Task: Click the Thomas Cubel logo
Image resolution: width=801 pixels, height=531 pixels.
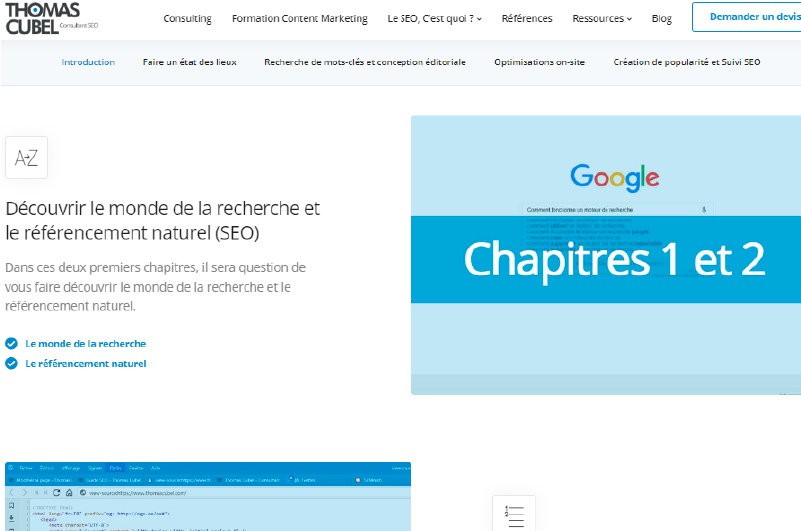Action: point(51,18)
